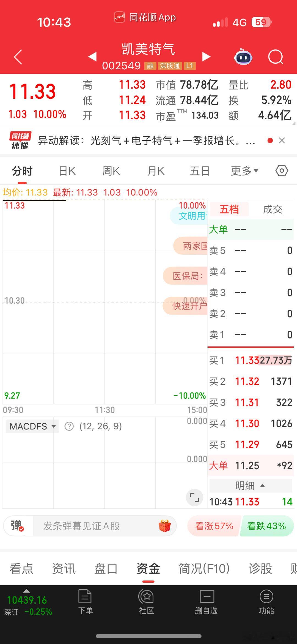Tap the 融 margin trading badge

150,66
